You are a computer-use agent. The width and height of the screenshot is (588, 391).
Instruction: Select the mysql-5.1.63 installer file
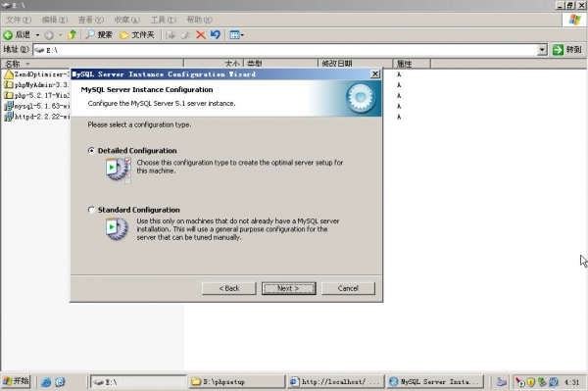point(37,106)
